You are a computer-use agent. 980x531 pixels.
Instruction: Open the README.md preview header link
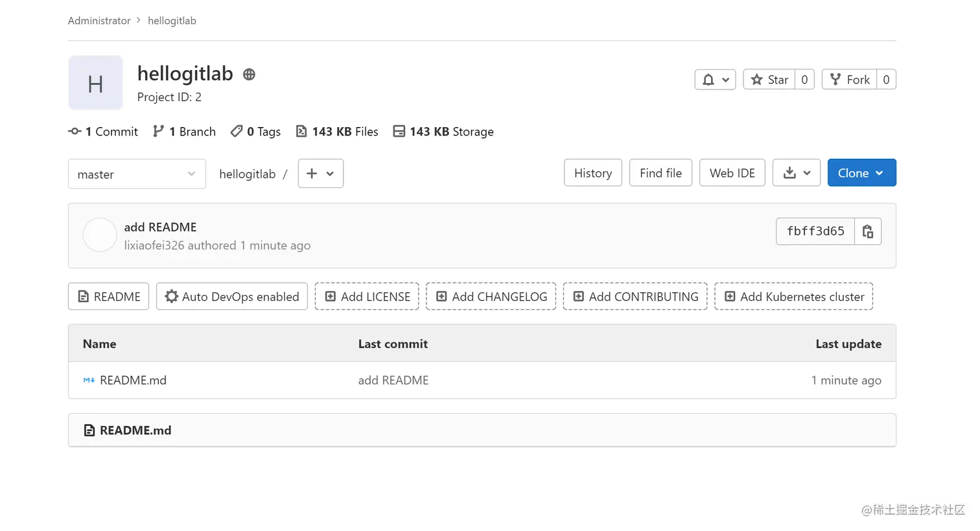click(x=135, y=431)
